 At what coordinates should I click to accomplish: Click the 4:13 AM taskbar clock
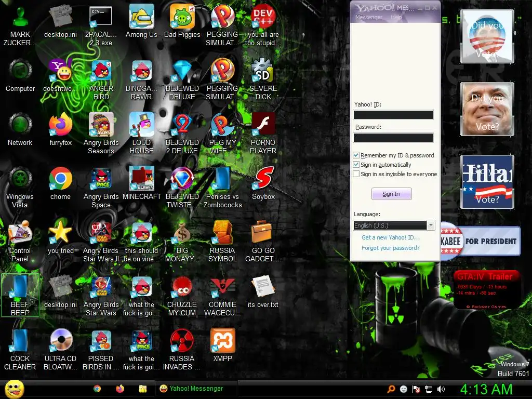486,389
